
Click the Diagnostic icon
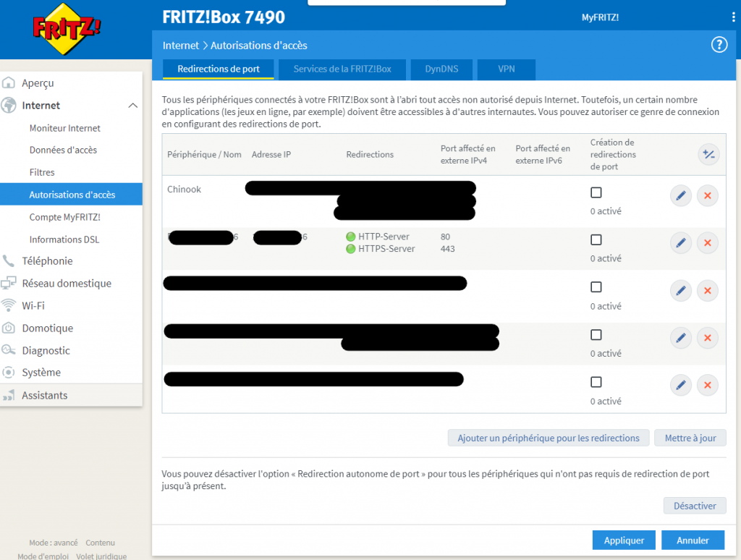pos(9,349)
